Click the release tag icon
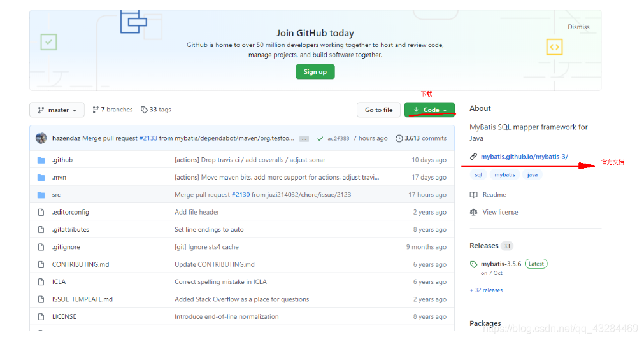The image size is (644, 340). tap(473, 264)
